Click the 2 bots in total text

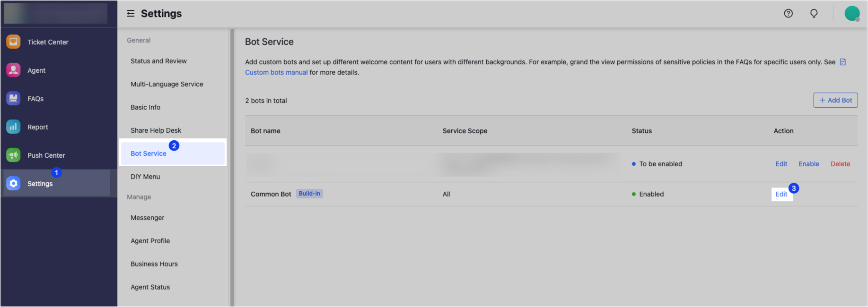266,101
